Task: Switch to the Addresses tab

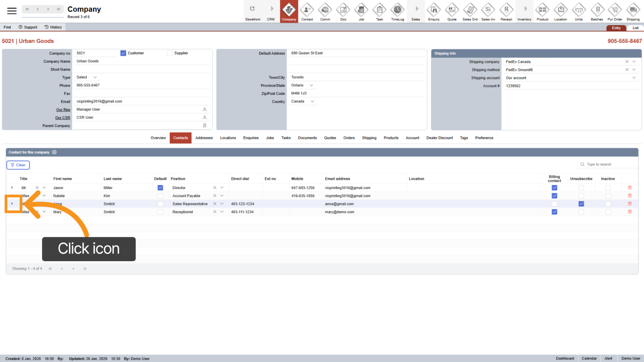Action: click(x=204, y=138)
